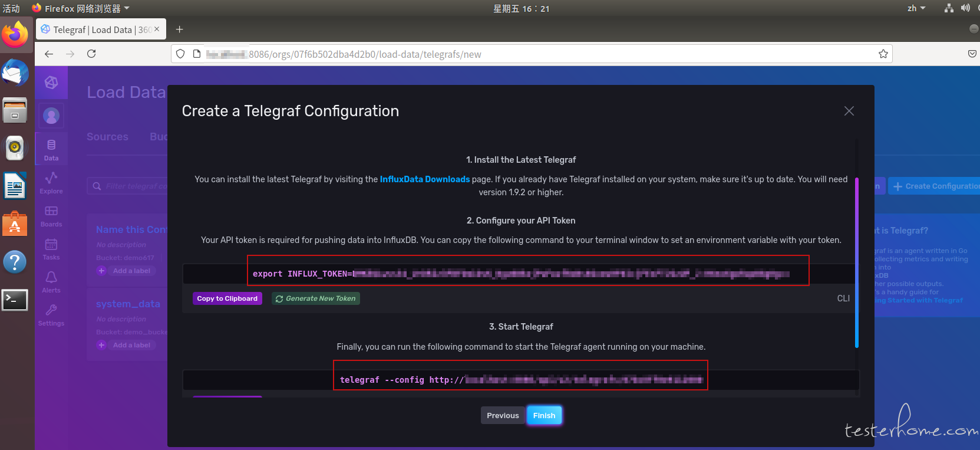Open LibreOffice Writer from the dock
This screenshot has height=450, width=980.
[x=15, y=186]
